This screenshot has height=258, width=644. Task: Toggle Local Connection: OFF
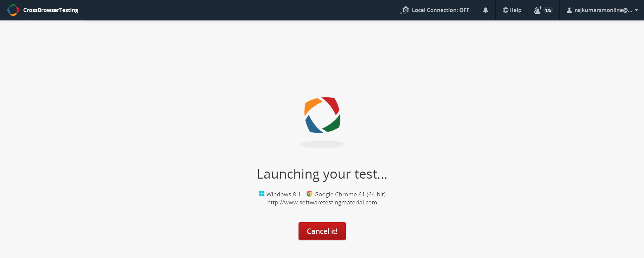435,10
